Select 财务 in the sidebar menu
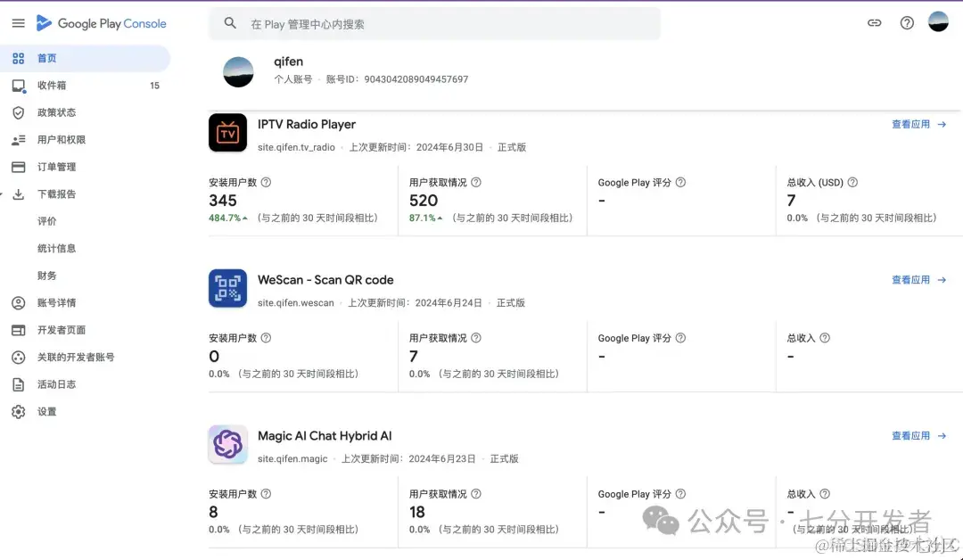963x560 pixels. 58,276
